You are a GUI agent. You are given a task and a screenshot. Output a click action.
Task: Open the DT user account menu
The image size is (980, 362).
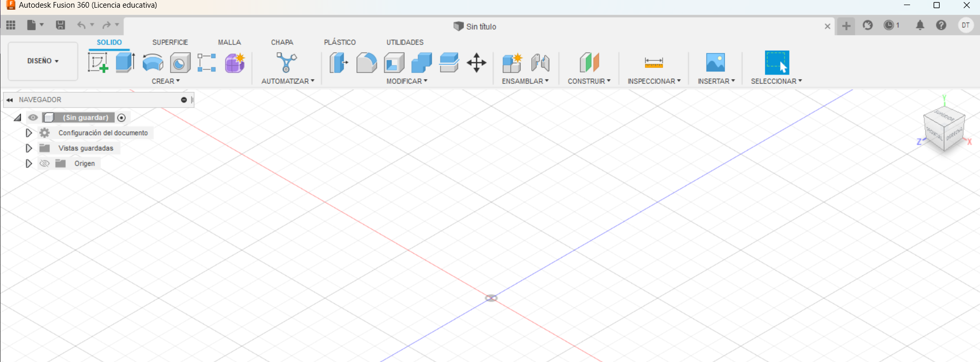966,25
